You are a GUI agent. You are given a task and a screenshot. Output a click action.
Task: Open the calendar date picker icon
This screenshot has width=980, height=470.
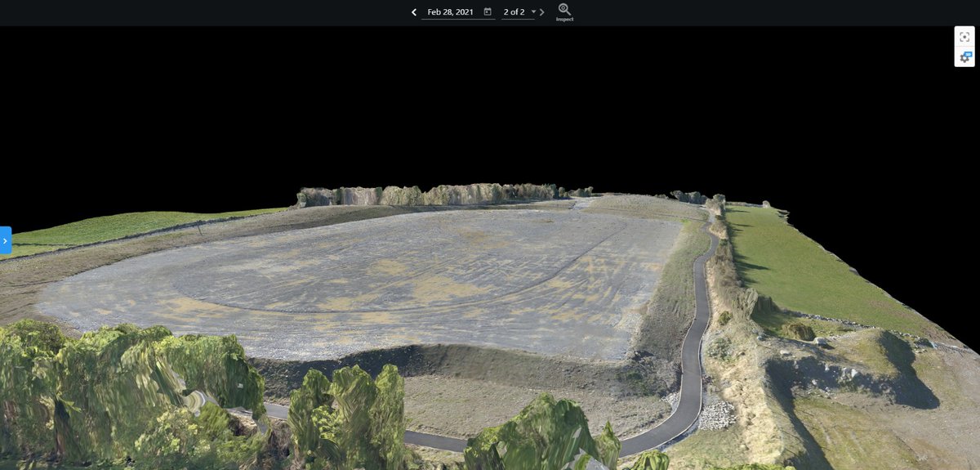(x=488, y=12)
